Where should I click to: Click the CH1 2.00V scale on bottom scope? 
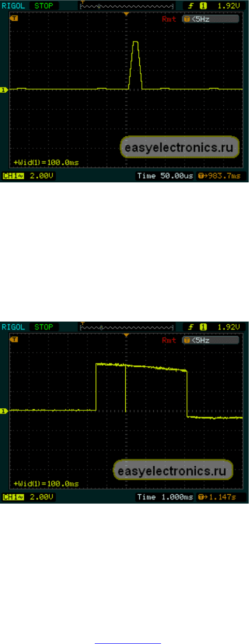point(28,497)
